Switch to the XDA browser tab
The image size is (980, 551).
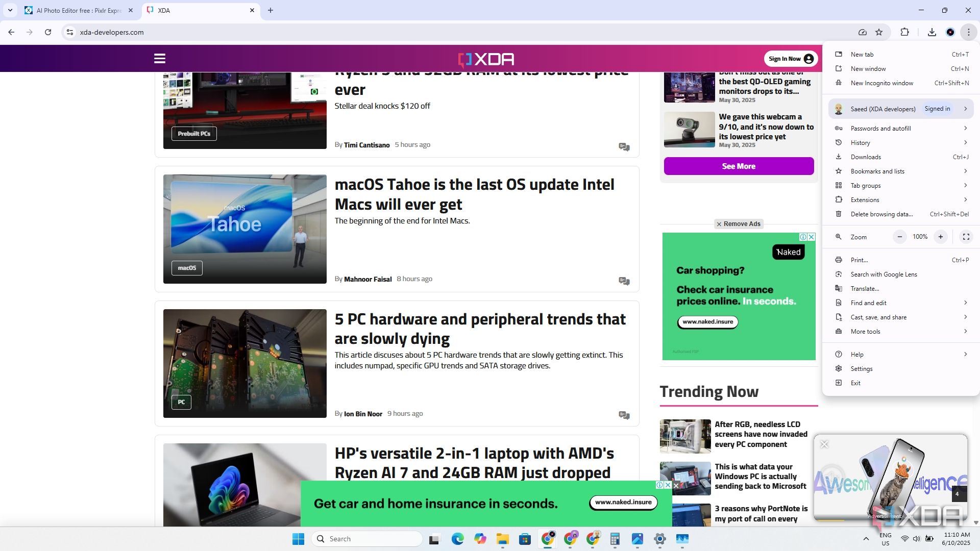click(x=201, y=10)
